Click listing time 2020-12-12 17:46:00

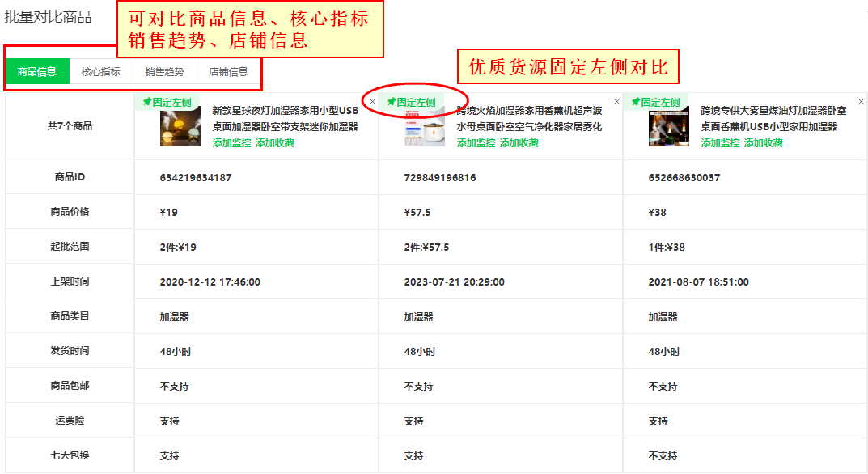click(210, 281)
